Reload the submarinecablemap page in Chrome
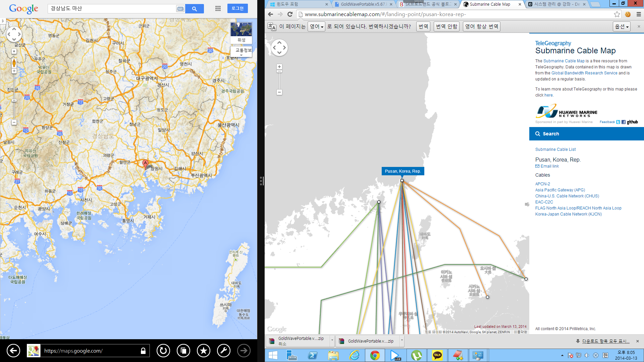This screenshot has height=362, width=644. click(290, 14)
